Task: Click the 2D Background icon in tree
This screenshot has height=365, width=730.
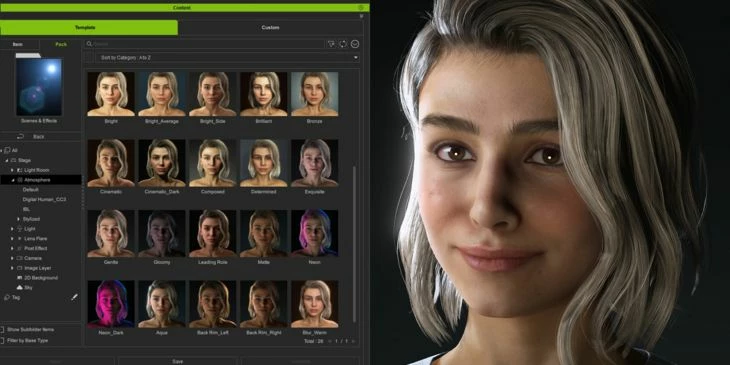Action: point(20,278)
